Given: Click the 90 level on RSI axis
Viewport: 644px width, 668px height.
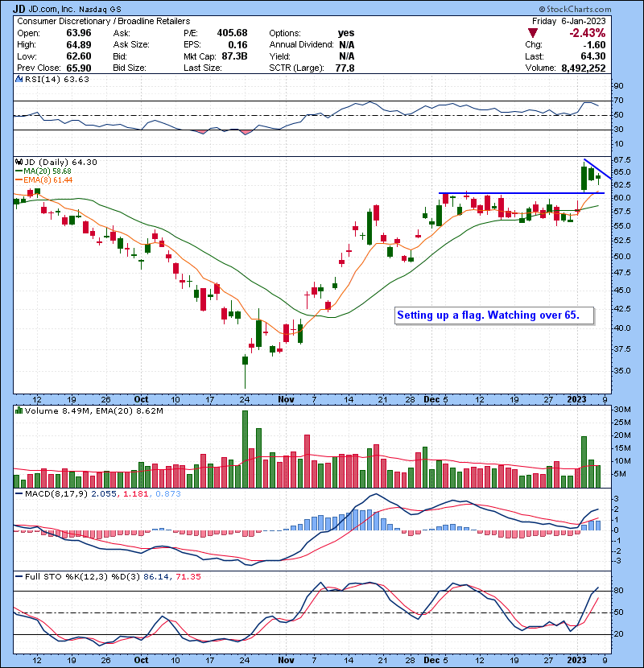Looking at the screenshot, I should [618, 85].
